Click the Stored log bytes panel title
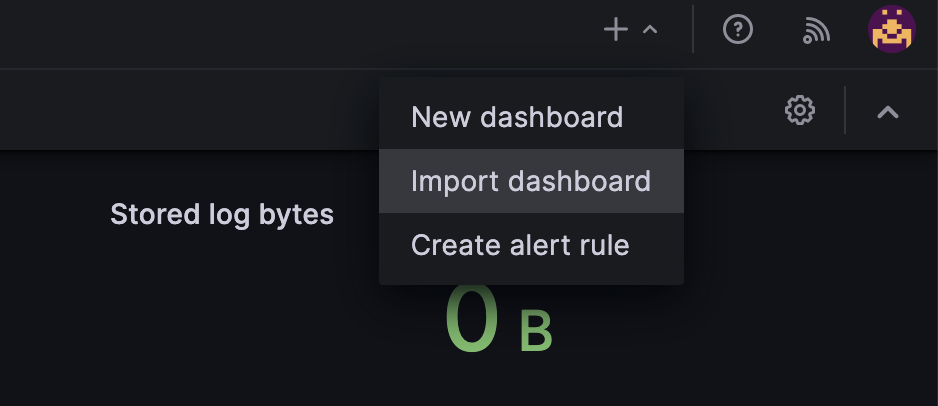The width and height of the screenshot is (938, 406). click(x=222, y=214)
